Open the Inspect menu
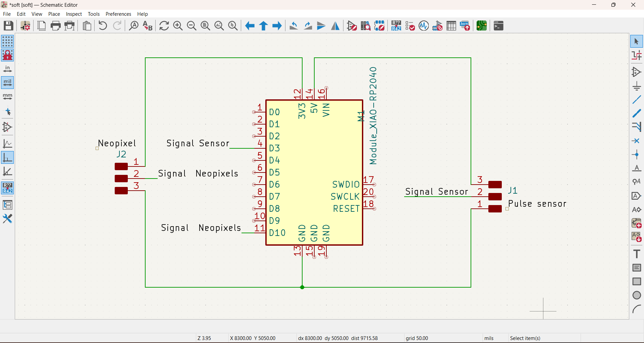Image resolution: width=644 pixels, height=343 pixels. [x=74, y=14]
